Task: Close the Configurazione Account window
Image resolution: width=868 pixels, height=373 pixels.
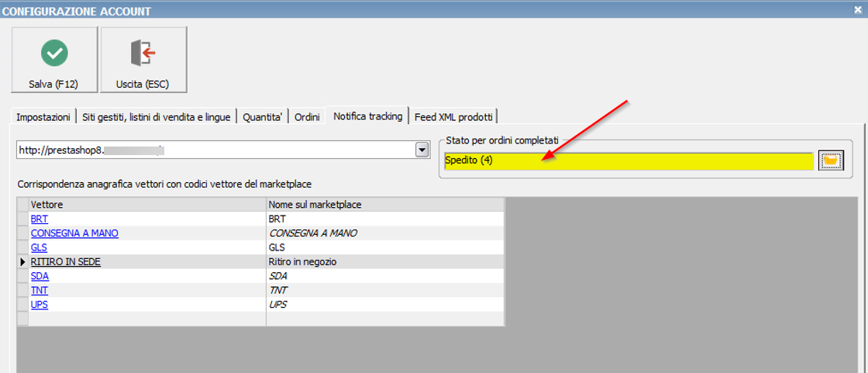Action: pos(859,10)
